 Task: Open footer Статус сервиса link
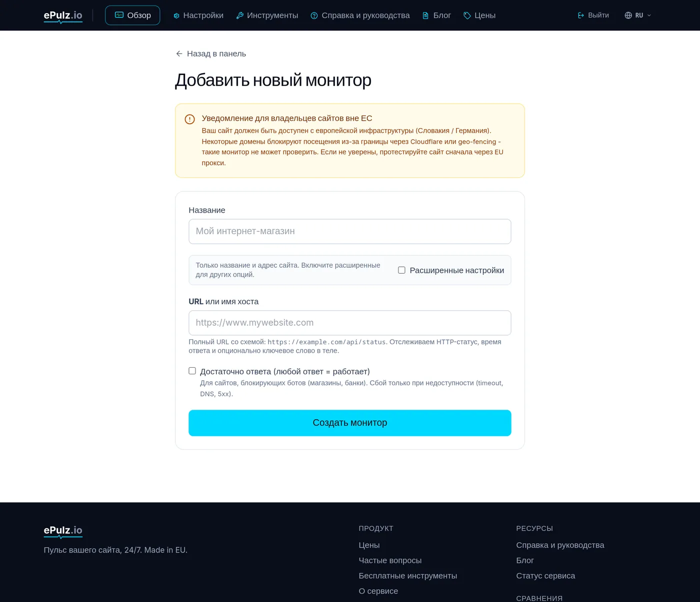coord(545,575)
